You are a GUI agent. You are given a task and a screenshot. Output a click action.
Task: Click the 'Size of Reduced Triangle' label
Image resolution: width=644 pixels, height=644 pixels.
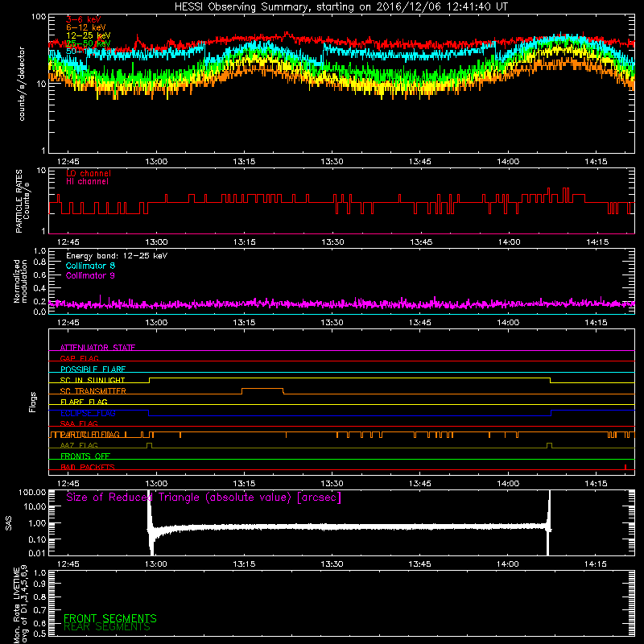coord(204,497)
